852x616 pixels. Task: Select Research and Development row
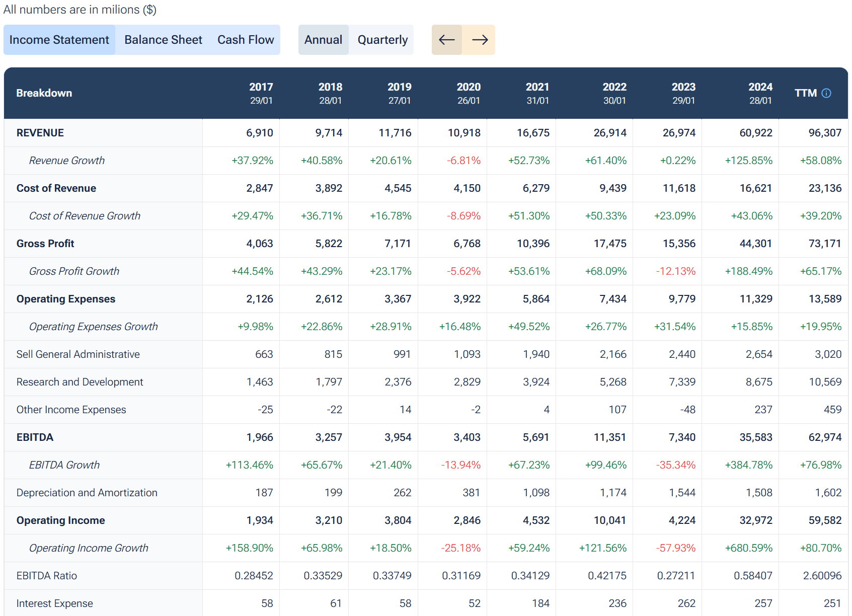pyautogui.click(x=80, y=382)
